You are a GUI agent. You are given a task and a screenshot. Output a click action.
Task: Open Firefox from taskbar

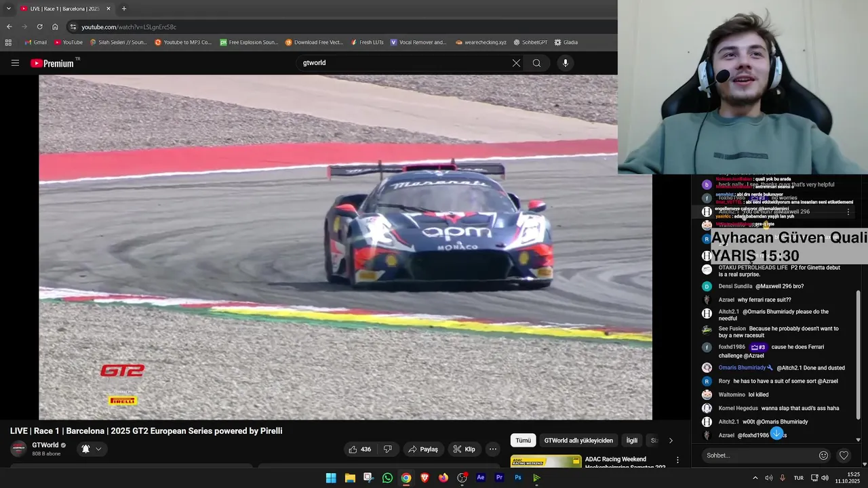point(443,478)
